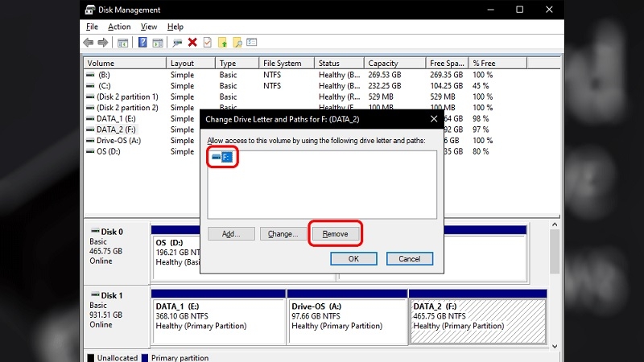The width and height of the screenshot is (644, 362).
Task: Sort by the Type column header
Action: pos(237,64)
